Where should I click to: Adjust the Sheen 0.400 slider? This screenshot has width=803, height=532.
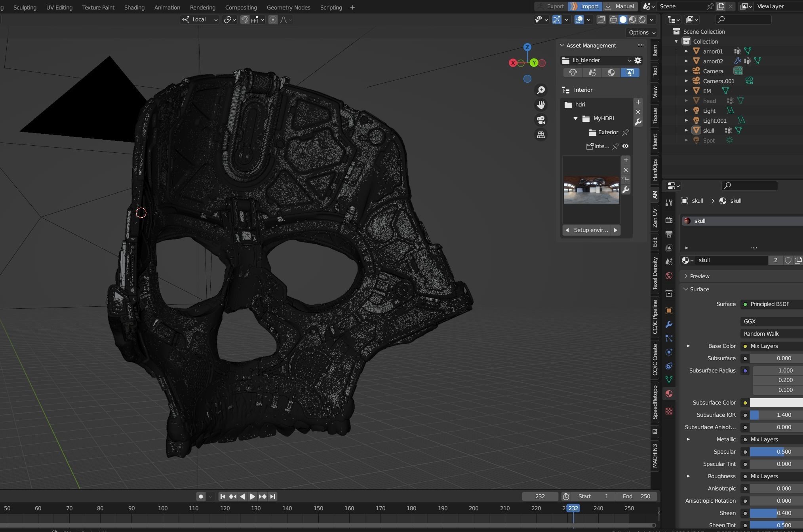776,513
